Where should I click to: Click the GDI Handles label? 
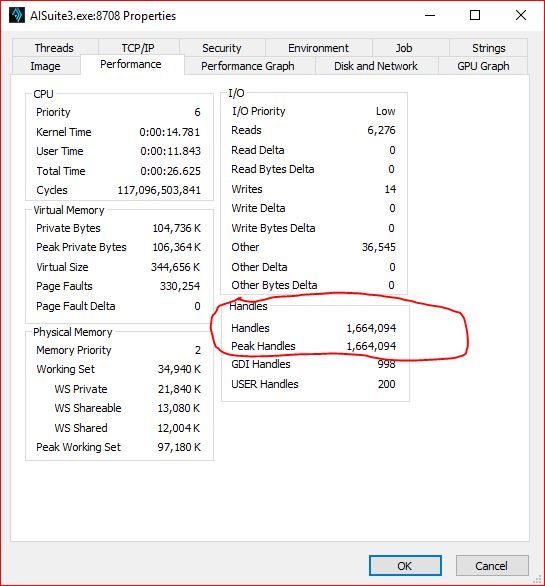click(x=261, y=364)
